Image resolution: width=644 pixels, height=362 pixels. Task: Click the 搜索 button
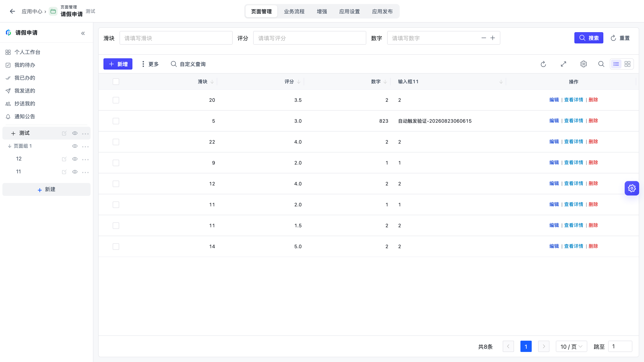click(x=588, y=38)
